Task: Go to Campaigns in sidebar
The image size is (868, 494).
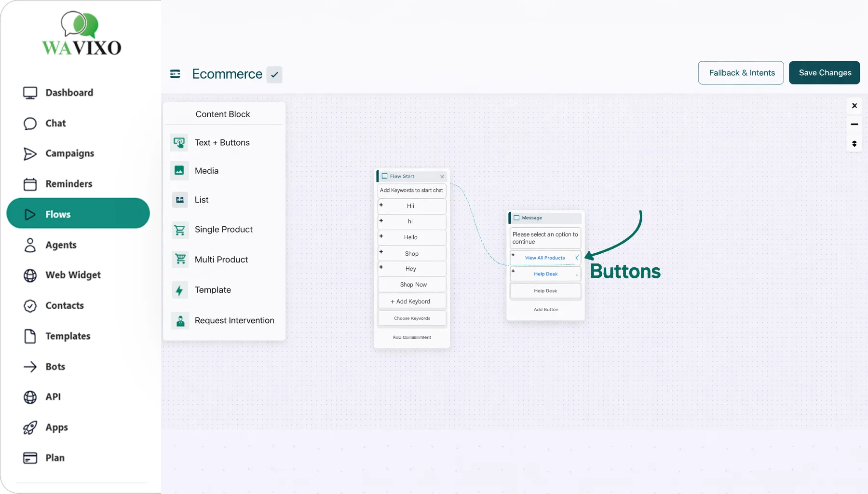Action: click(69, 153)
